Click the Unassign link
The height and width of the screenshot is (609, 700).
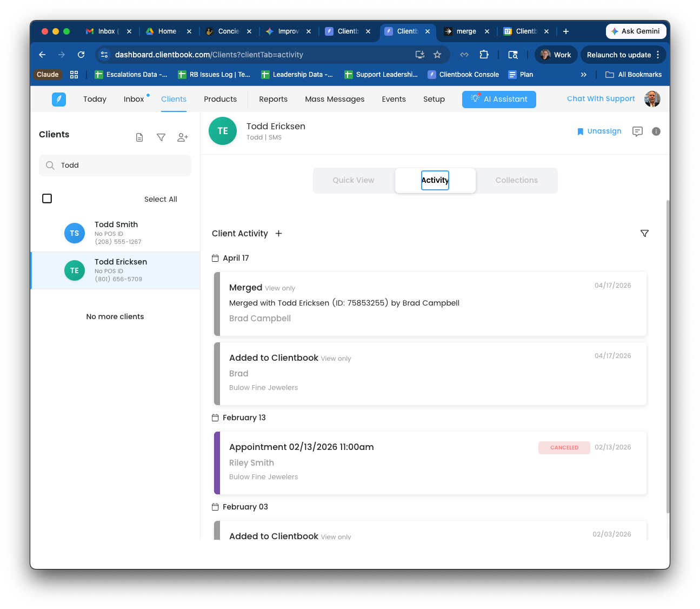(599, 131)
